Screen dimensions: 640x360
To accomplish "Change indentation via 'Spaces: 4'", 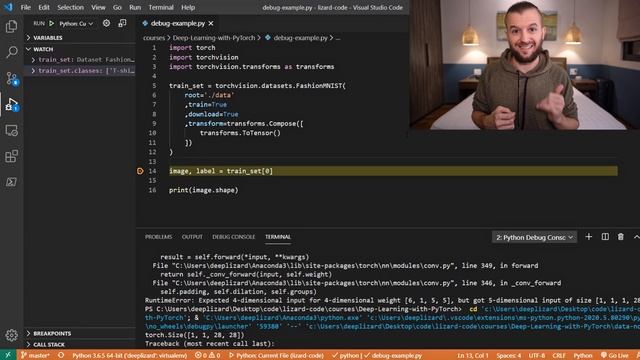I will tap(509, 355).
